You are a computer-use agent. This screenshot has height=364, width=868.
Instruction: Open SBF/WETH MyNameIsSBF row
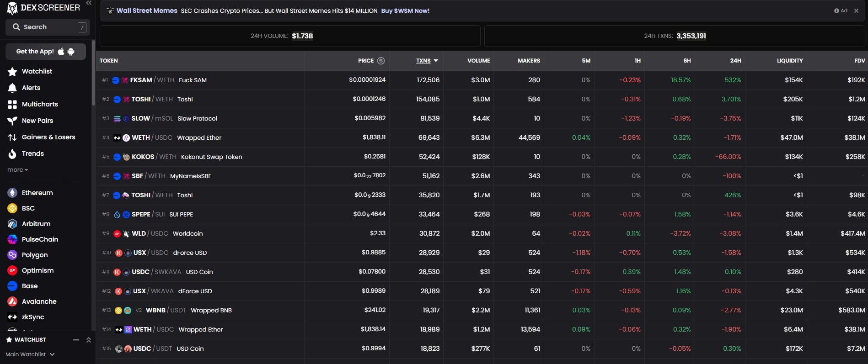click(x=482, y=176)
